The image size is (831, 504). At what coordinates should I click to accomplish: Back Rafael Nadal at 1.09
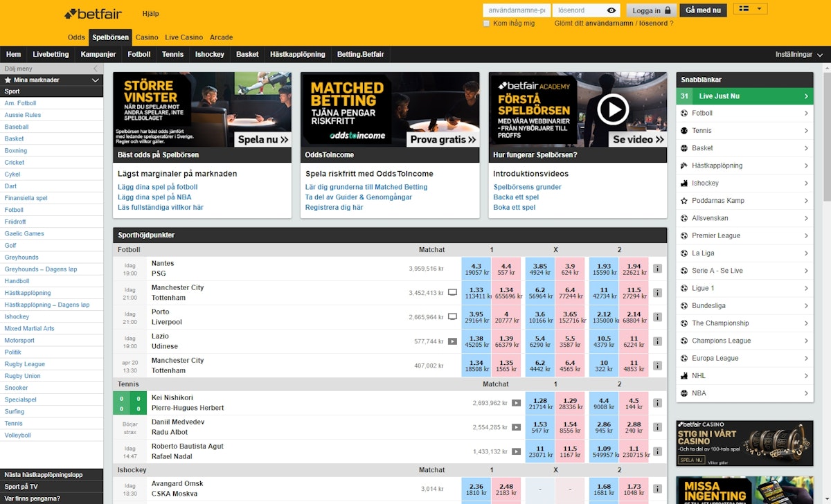pyautogui.click(x=603, y=451)
